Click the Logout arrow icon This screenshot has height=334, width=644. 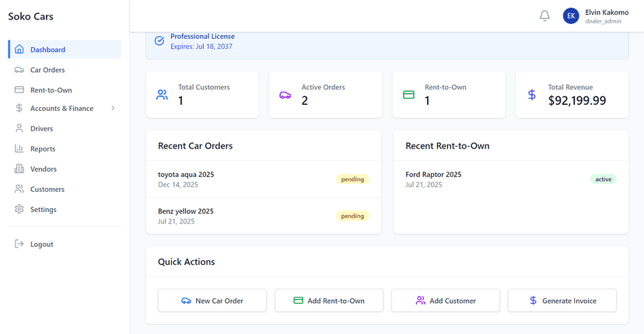(x=19, y=244)
